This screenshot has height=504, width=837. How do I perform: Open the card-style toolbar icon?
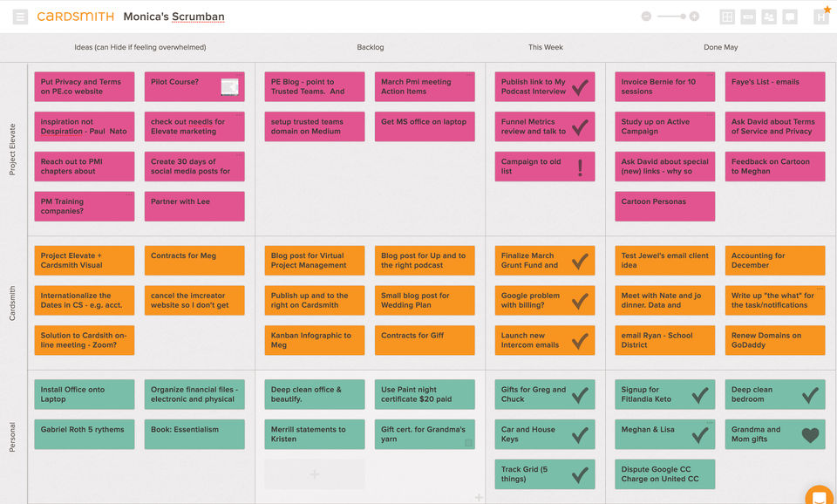pos(748,17)
